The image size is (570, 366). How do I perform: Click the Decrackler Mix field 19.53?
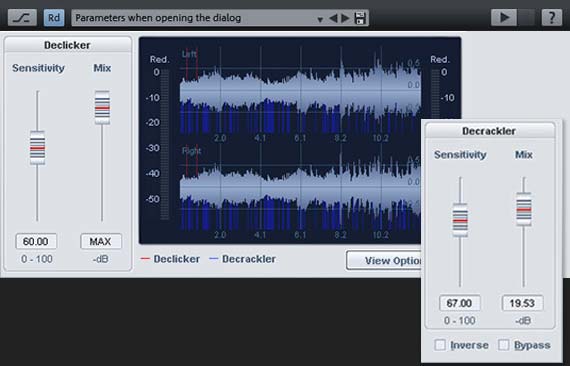point(522,303)
